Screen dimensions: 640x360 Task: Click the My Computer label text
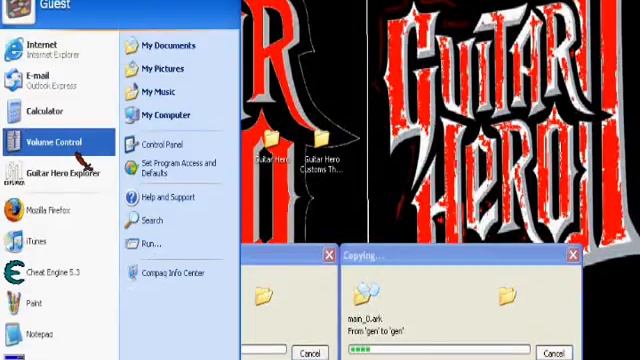(x=166, y=115)
